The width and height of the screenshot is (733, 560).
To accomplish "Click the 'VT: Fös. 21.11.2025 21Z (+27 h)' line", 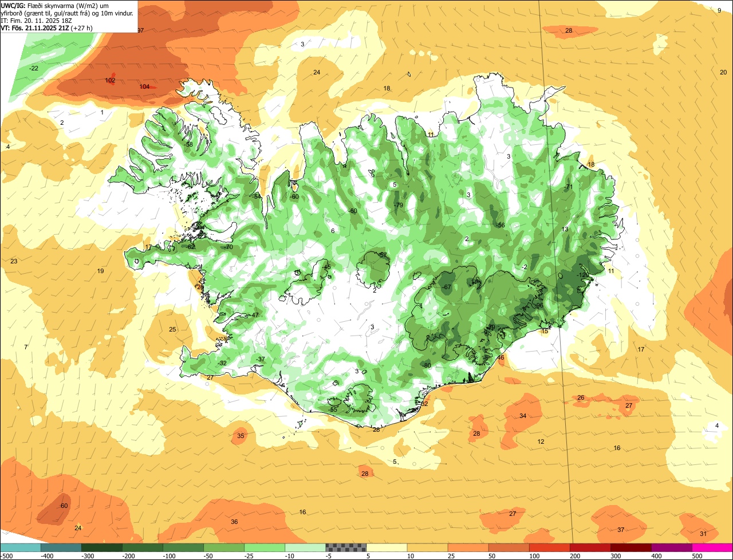I will point(47,27).
